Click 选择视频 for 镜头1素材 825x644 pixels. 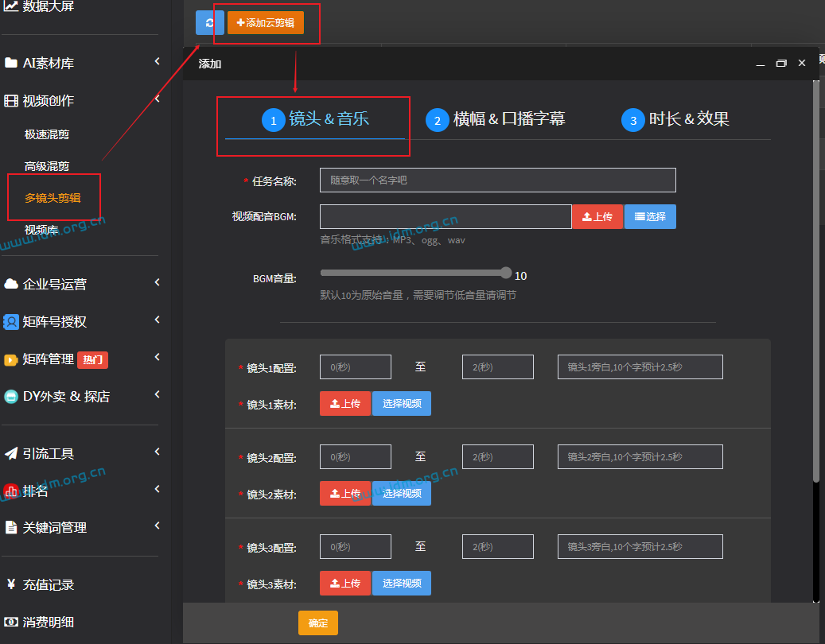402,403
